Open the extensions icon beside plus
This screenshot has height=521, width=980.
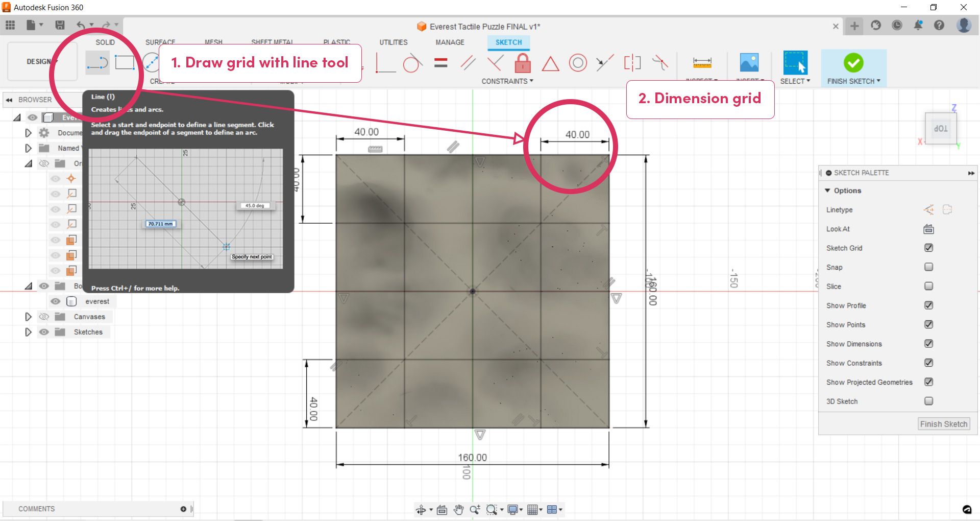(876, 25)
